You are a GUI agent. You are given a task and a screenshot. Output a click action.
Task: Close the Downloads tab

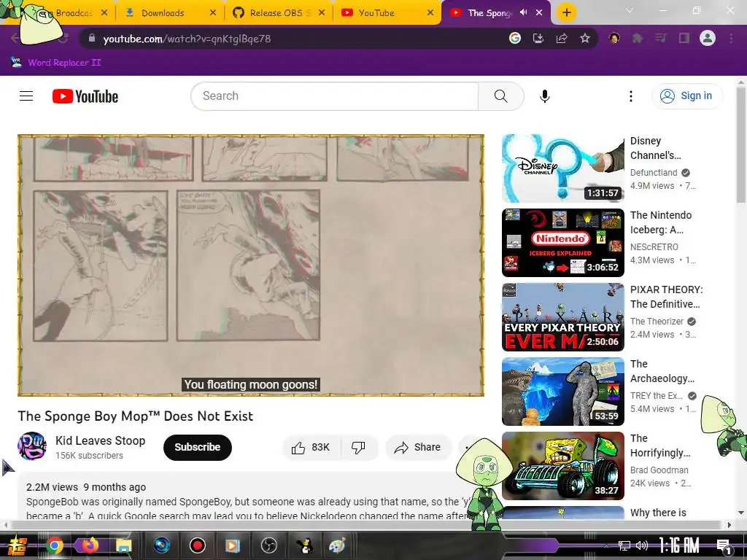pyautogui.click(x=213, y=13)
